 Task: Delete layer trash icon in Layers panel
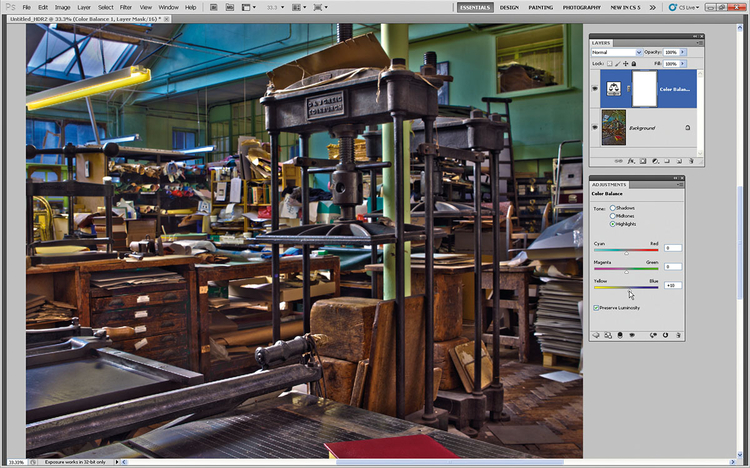(x=691, y=161)
